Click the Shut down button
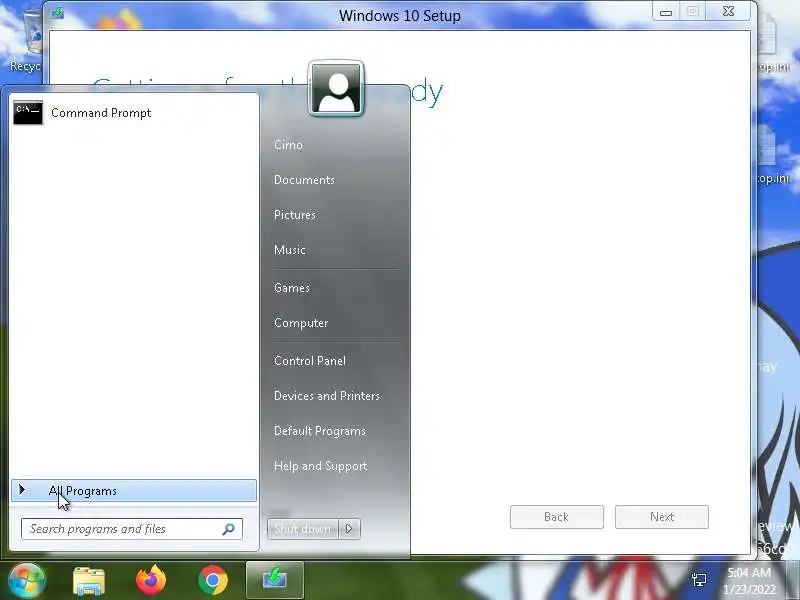Image resolution: width=800 pixels, height=600 pixels. coord(303,529)
